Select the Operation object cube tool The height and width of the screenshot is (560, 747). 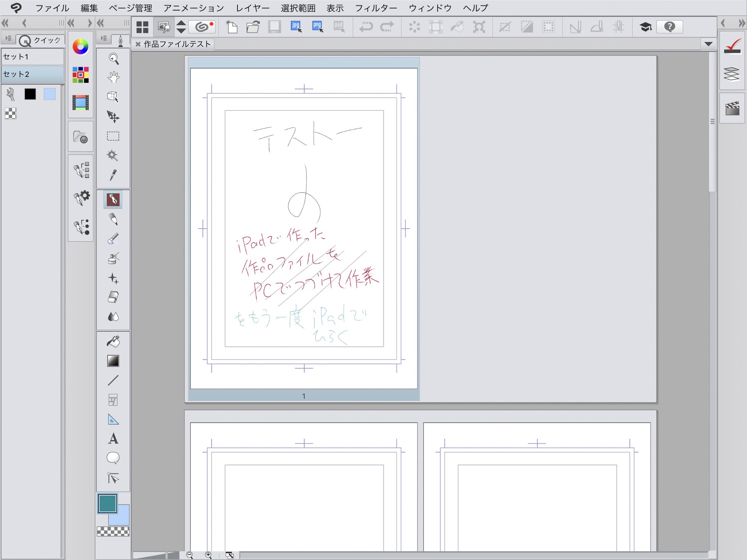[113, 97]
